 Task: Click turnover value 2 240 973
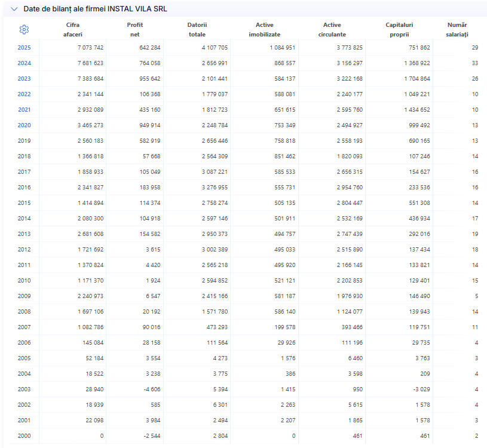[x=90, y=296]
